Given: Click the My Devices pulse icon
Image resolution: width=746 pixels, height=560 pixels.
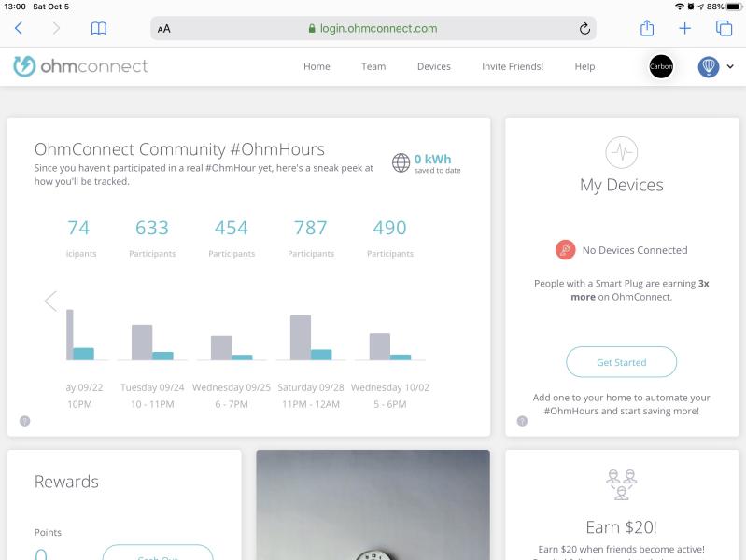Looking at the screenshot, I should pyautogui.click(x=621, y=152).
